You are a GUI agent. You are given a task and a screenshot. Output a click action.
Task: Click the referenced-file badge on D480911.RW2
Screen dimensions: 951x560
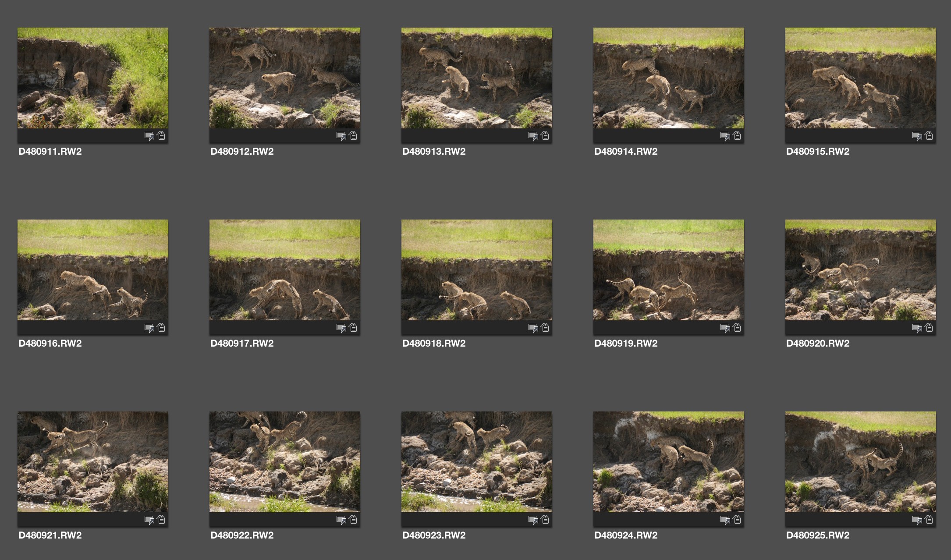pyautogui.click(x=149, y=136)
